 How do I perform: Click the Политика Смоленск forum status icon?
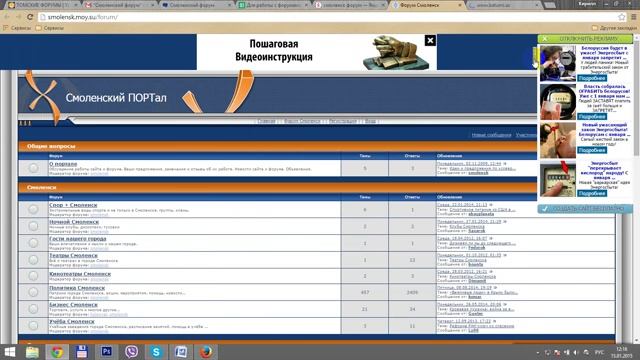coord(33,292)
